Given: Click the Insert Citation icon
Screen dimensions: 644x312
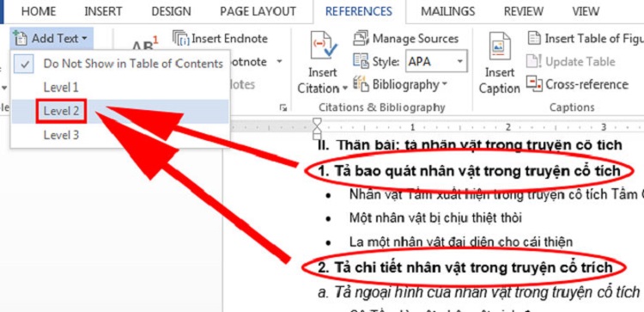Looking at the screenshot, I should pos(322,46).
